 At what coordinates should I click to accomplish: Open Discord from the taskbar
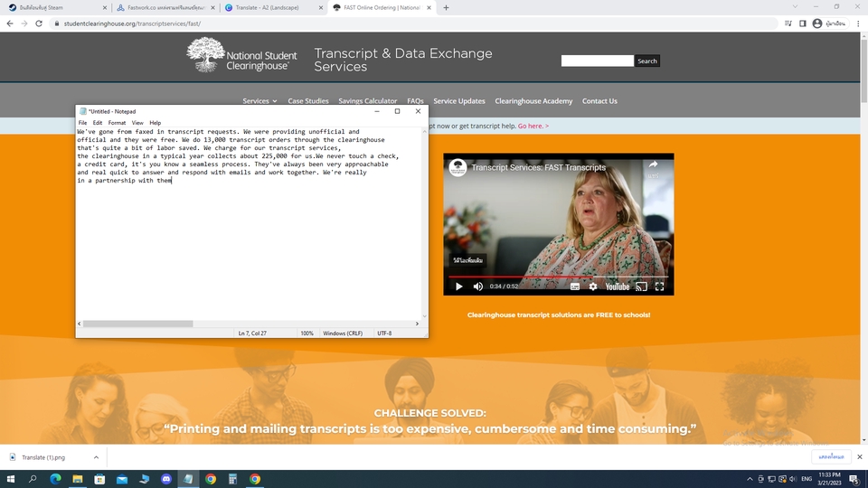coord(166,479)
